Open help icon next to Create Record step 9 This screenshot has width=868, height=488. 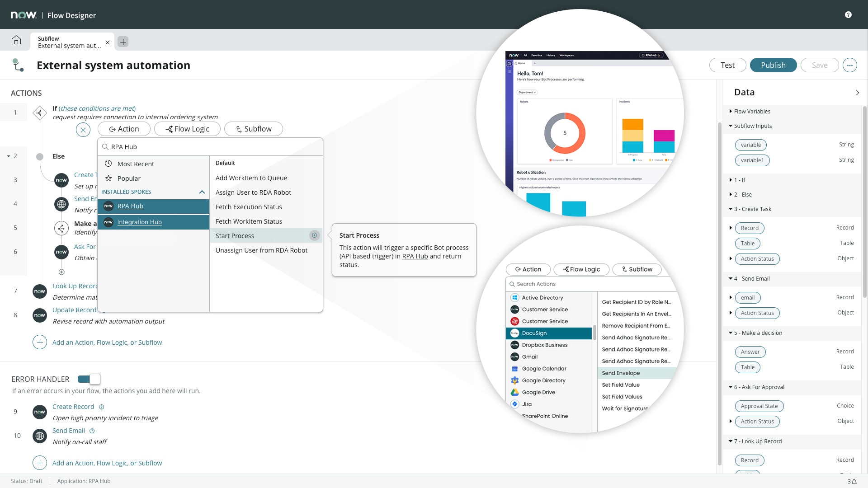(102, 407)
